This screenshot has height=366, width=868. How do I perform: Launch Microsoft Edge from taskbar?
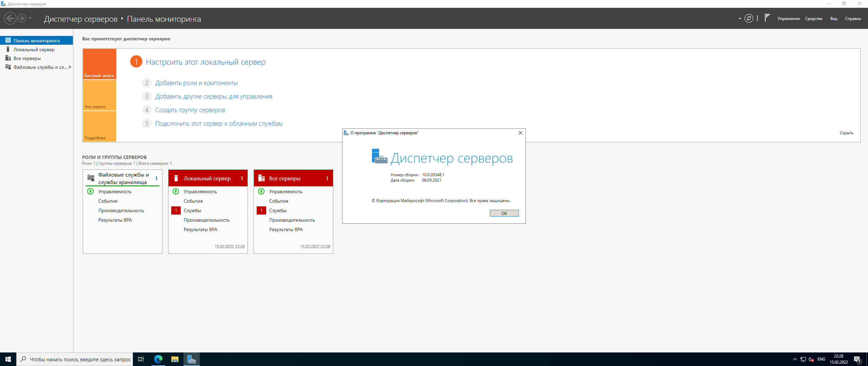158,359
